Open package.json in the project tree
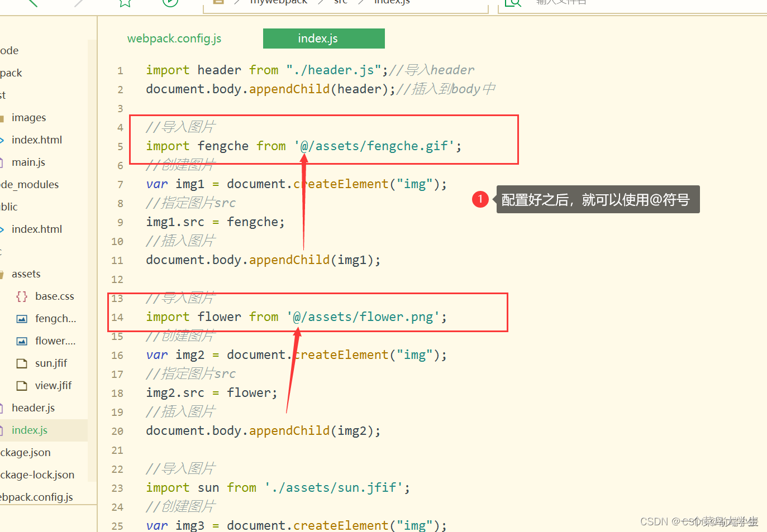767x532 pixels. [x=25, y=453]
